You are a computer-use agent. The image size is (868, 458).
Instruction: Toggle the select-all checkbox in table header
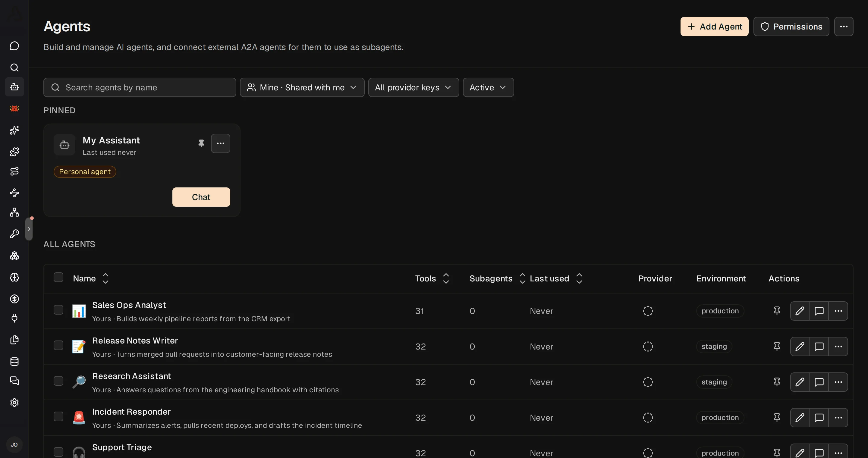coord(58,277)
